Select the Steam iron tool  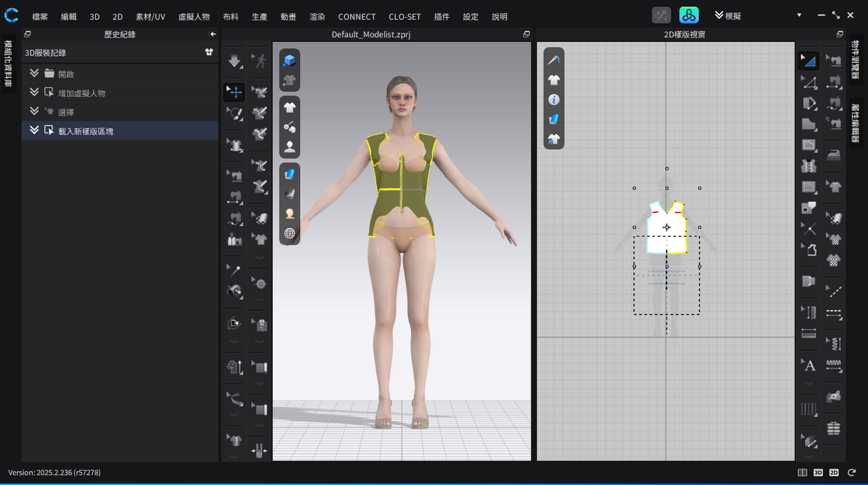[x=833, y=155]
